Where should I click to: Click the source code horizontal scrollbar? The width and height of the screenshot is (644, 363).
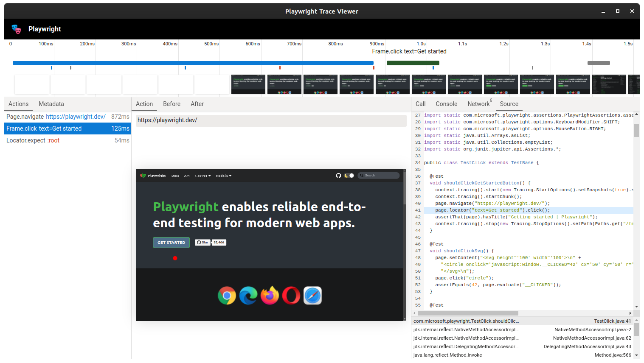pyautogui.click(x=468, y=313)
